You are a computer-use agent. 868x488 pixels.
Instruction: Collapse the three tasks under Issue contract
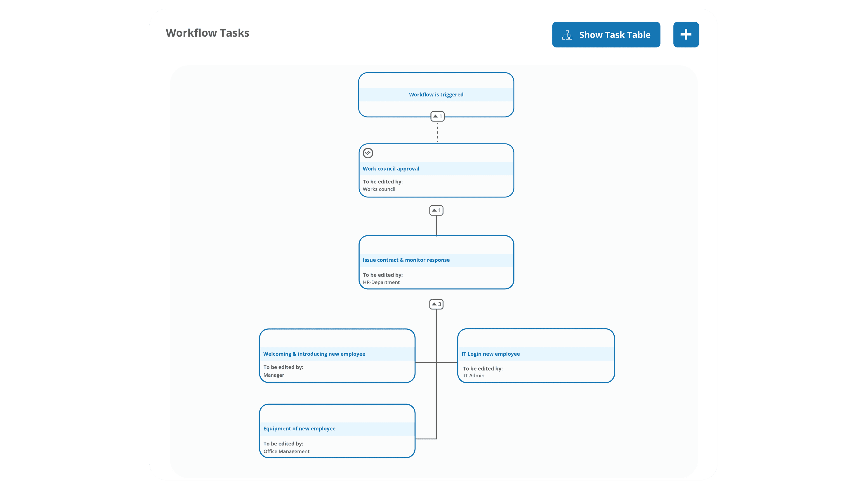436,304
